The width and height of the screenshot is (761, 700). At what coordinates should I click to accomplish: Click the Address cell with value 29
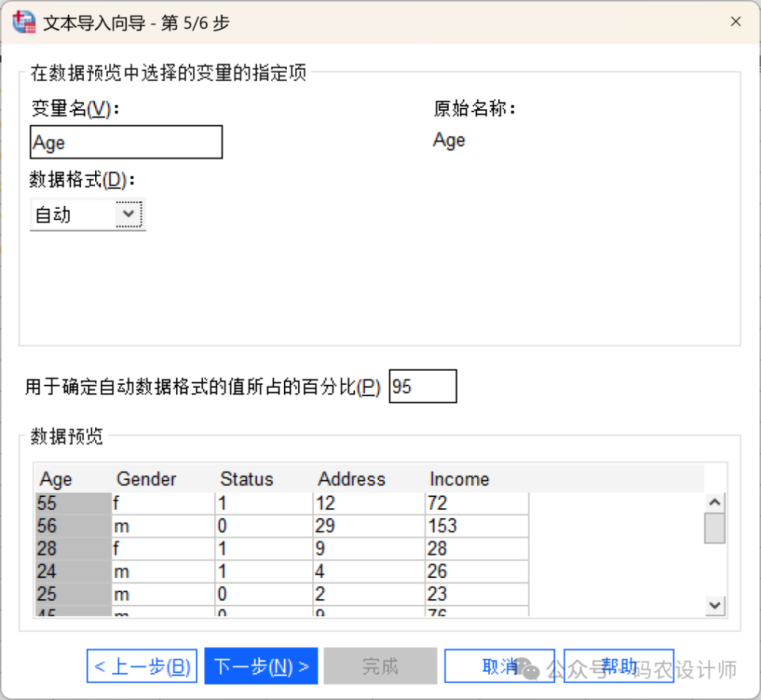(368, 526)
